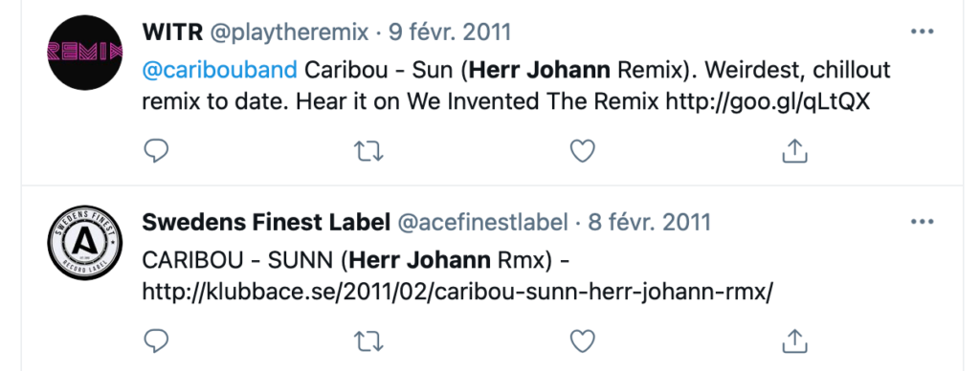Viewport: 980px width, 371px height.
Task: Open the goo.gl/qLtQX link
Action: pos(768,101)
